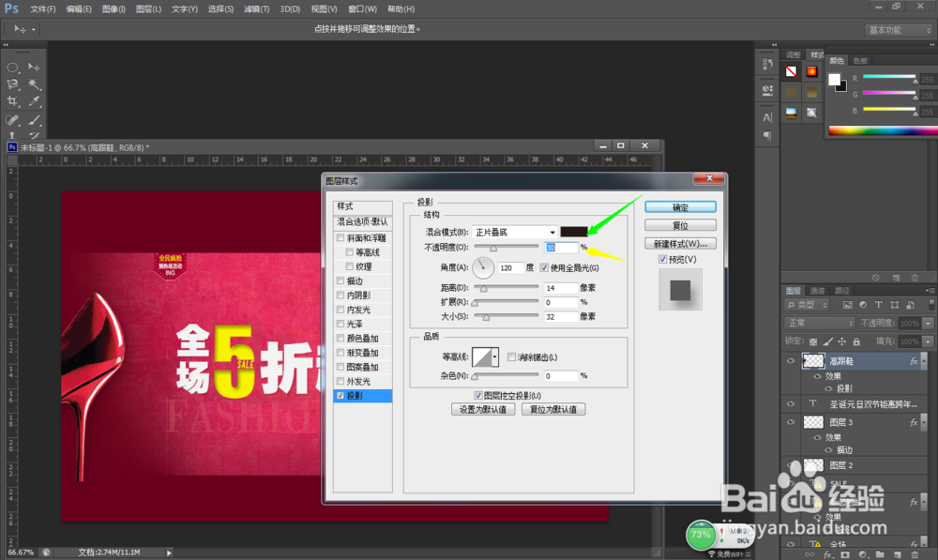Viewport: 938px width, 560px height.
Task: Lock layer position icon
Action: [x=841, y=341]
